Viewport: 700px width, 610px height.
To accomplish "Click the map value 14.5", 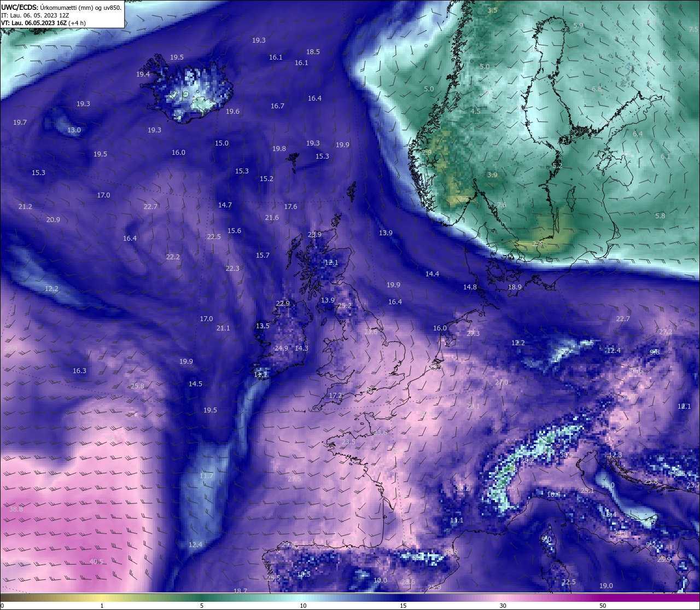I will 195,384.
